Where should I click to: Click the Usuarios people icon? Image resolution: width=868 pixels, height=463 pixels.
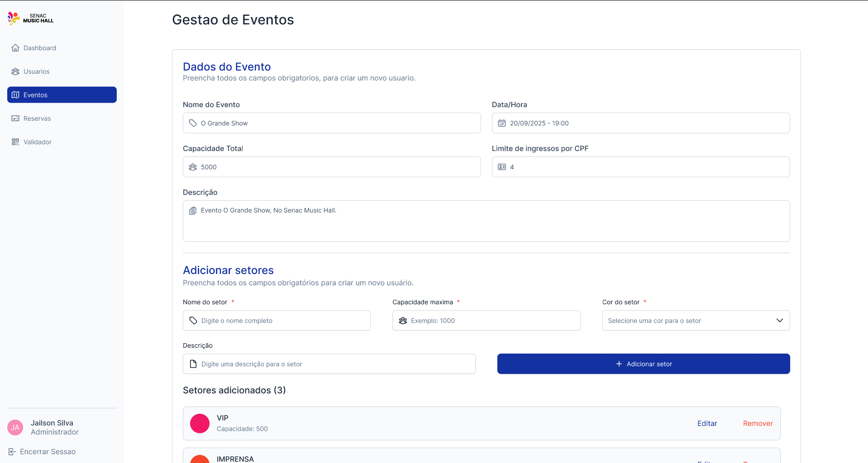click(x=15, y=71)
